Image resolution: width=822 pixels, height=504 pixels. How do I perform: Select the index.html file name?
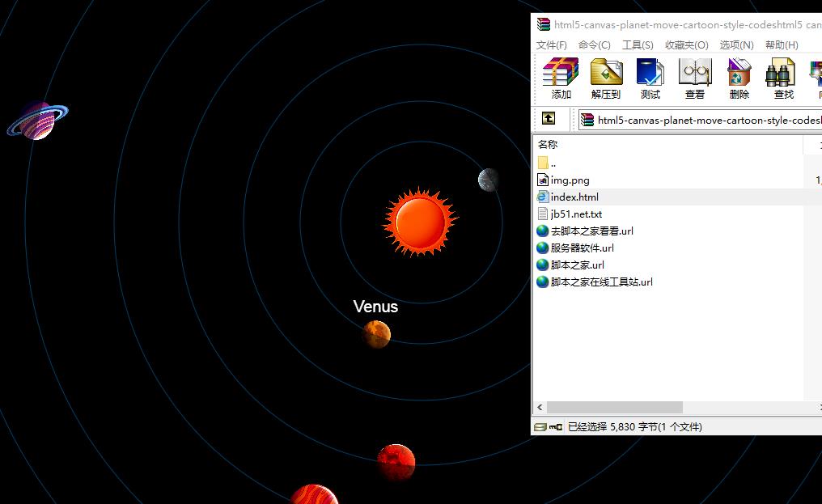(574, 197)
